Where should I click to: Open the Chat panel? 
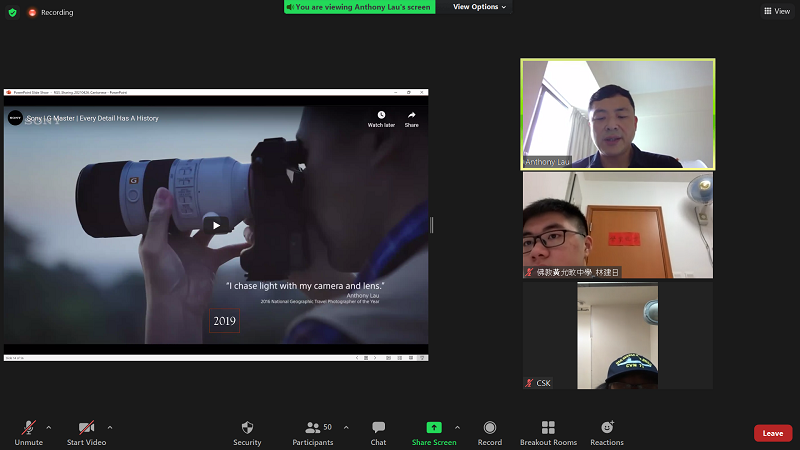point(378,428)
